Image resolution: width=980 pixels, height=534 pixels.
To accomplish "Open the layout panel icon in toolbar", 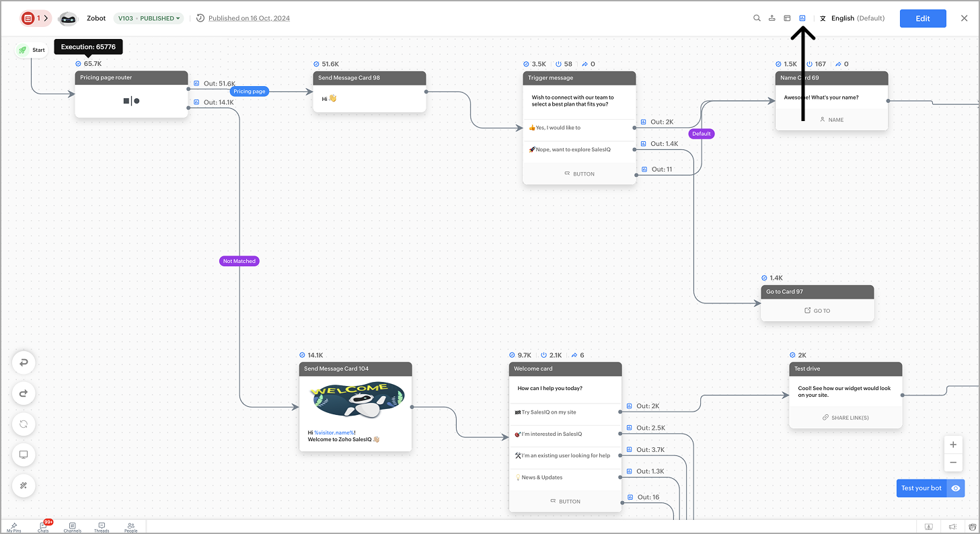I will click(x=787, y=18).
